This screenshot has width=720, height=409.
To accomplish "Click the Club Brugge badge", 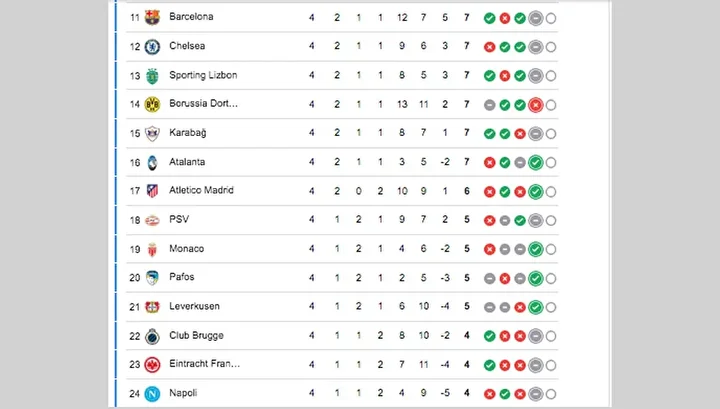I will 152,336.
